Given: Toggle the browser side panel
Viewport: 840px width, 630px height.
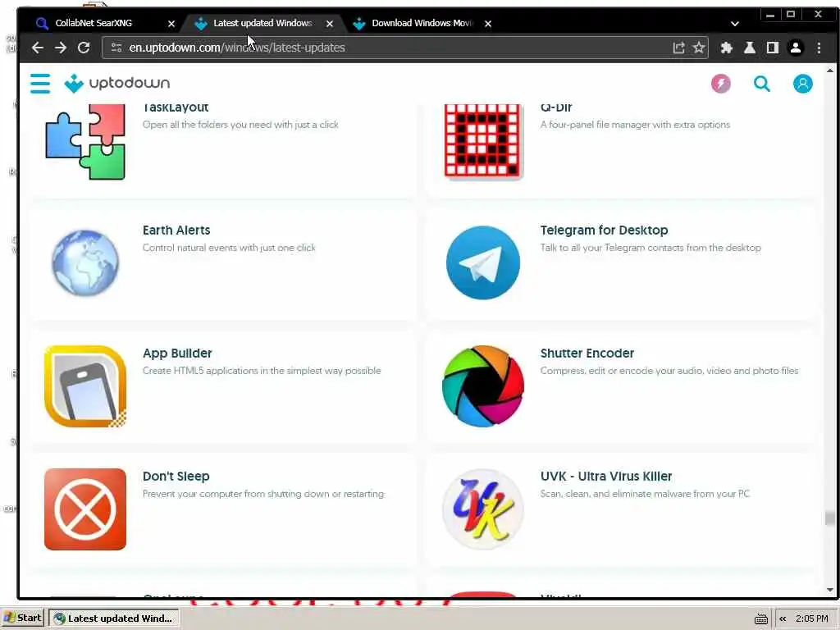Looking at the screenshot, I should [773, 48].
